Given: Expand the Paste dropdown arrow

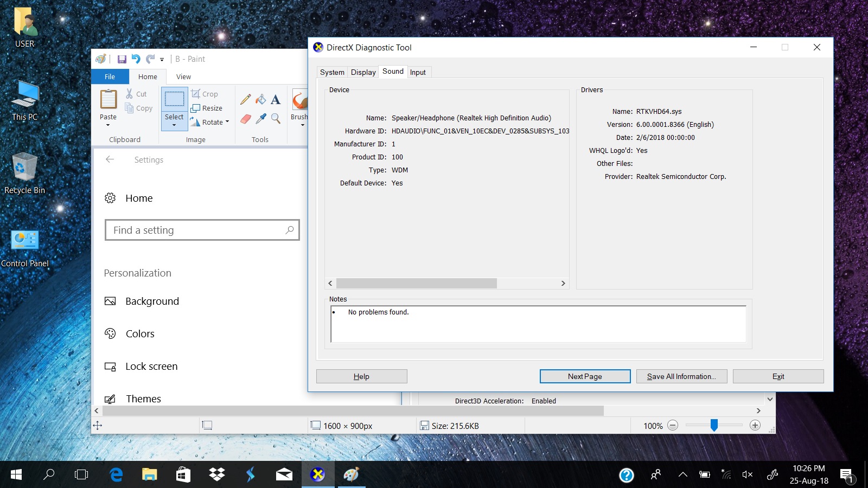Looking at the screenshot, I should click(x=108, y=125).
